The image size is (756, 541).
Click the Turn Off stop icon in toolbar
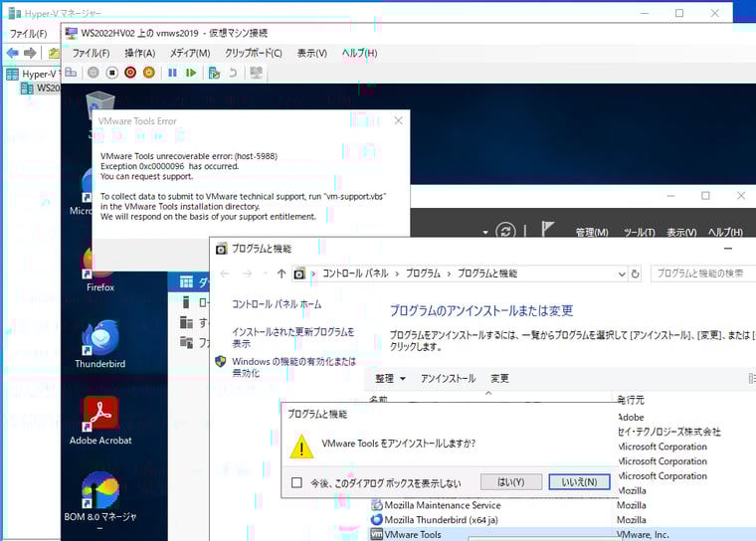(112, 73)
